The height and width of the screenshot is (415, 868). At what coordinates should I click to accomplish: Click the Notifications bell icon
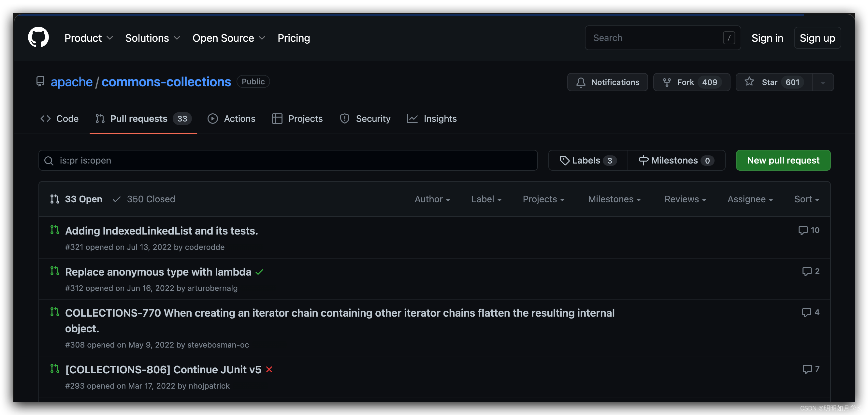(x=581, y=82)
